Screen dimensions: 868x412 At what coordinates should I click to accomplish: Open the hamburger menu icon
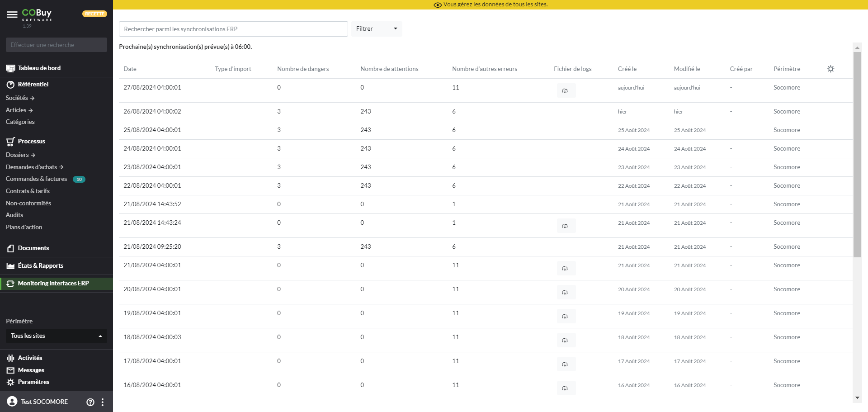(x=12, y=14)
